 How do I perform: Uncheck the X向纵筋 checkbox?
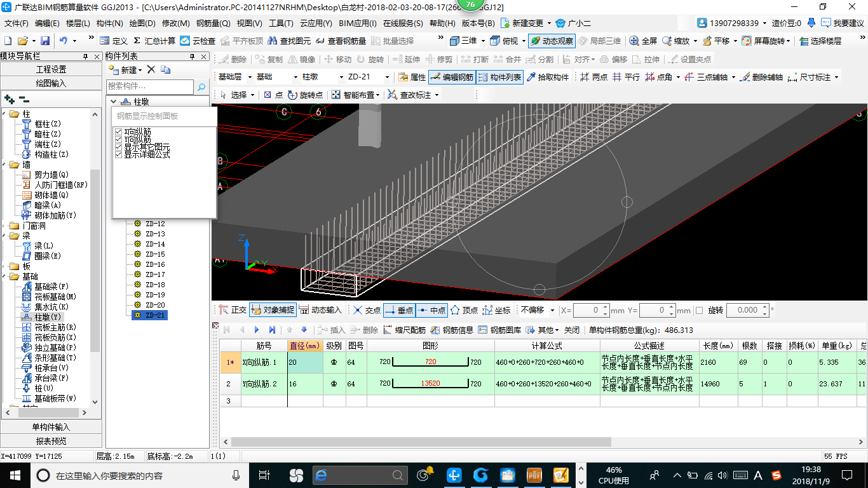click(118, 132)
